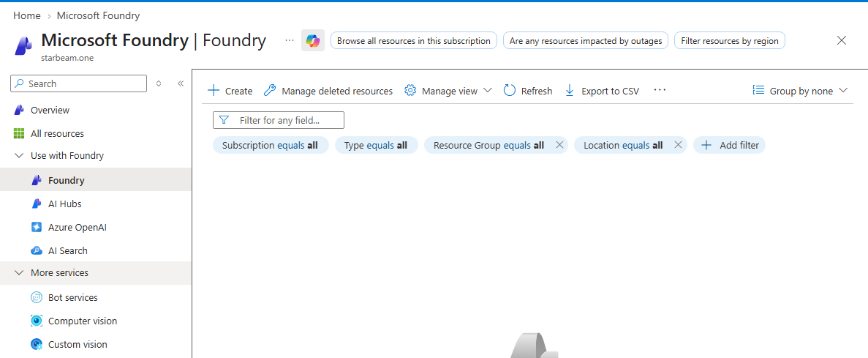The image size is (868, 358).
Task: Click Are any resources impacted by outages
Action: pos(586,40)
